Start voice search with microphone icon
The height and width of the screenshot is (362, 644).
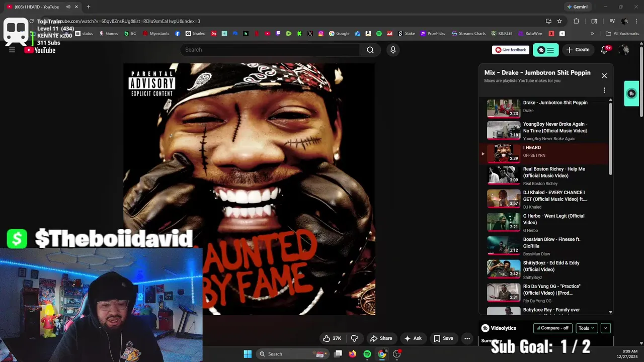click(393, 50)
